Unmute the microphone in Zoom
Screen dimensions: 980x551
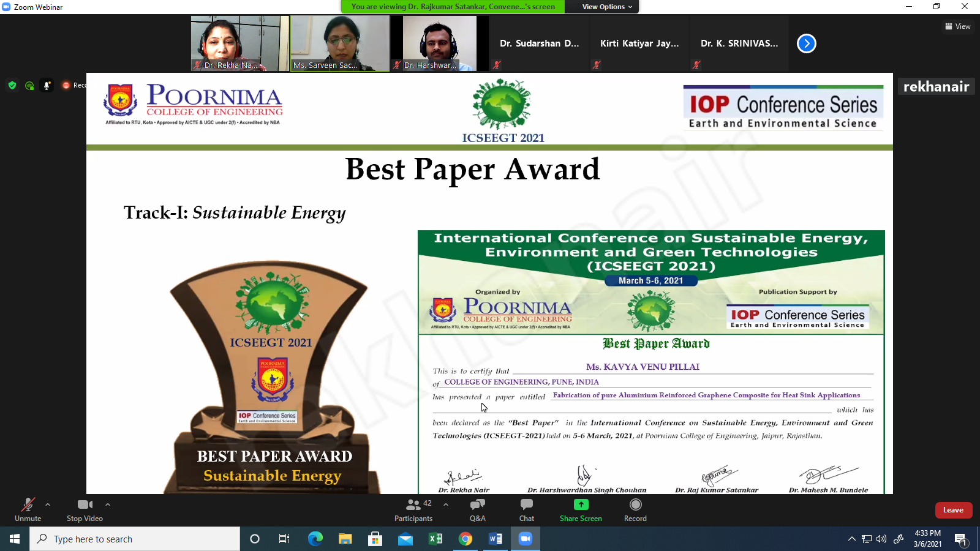point(28,509)
